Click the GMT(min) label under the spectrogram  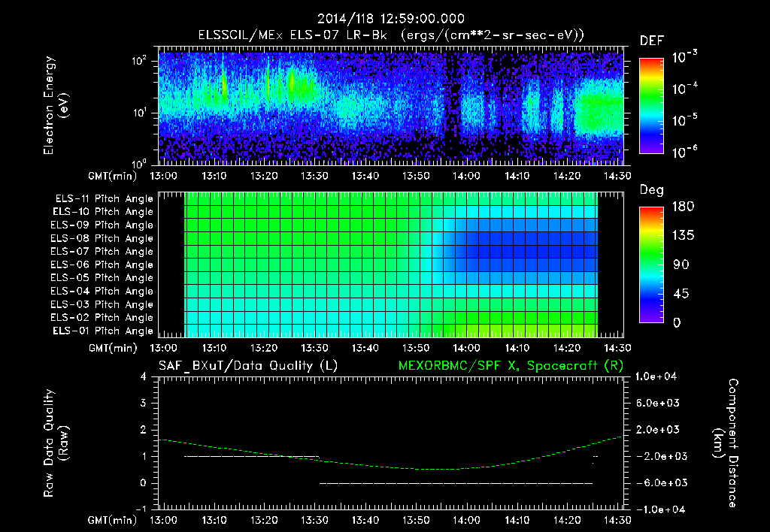[113, 176]
